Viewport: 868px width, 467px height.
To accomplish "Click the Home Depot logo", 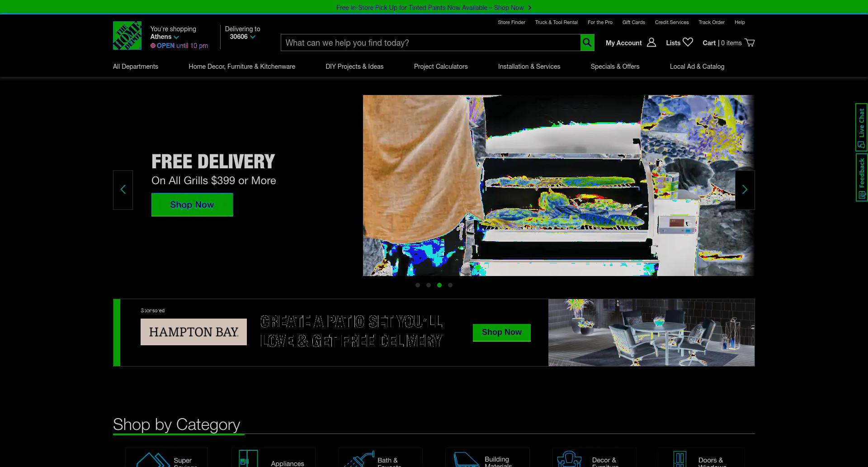I will click(x=127, y=35).
